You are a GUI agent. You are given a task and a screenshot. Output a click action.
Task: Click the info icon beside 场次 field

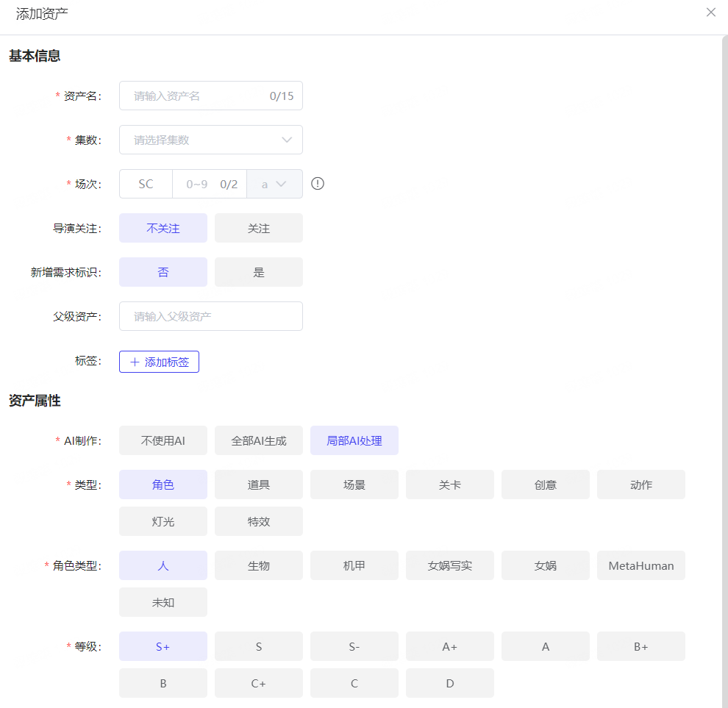[318, 184]
